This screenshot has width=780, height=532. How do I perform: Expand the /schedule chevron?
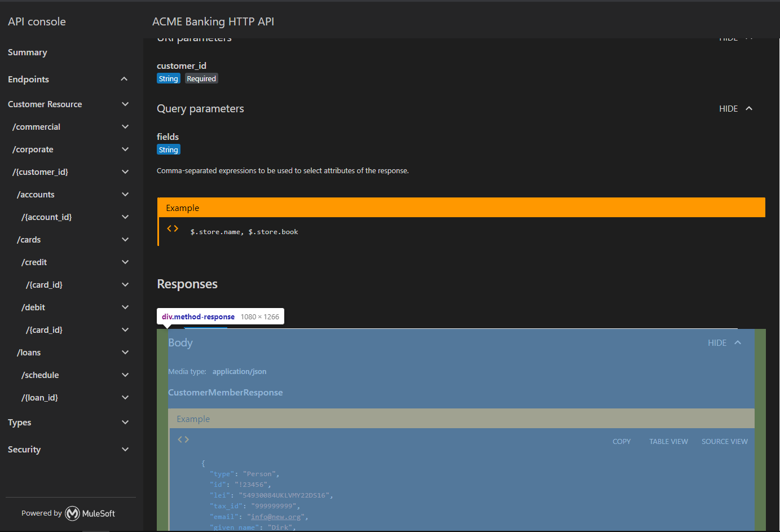[x=125, y=375]
